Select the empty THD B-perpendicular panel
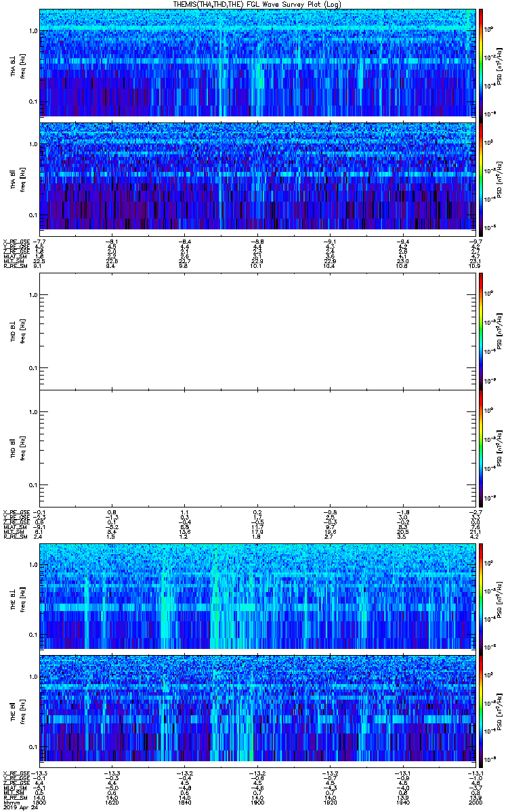This screenshot has width=508, height=812. pyautogui.click(x=257, y=330)
